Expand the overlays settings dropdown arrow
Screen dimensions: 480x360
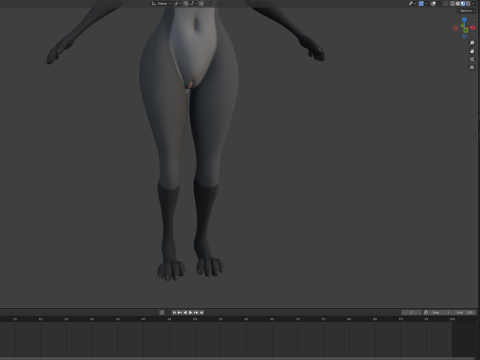point(439,3)
